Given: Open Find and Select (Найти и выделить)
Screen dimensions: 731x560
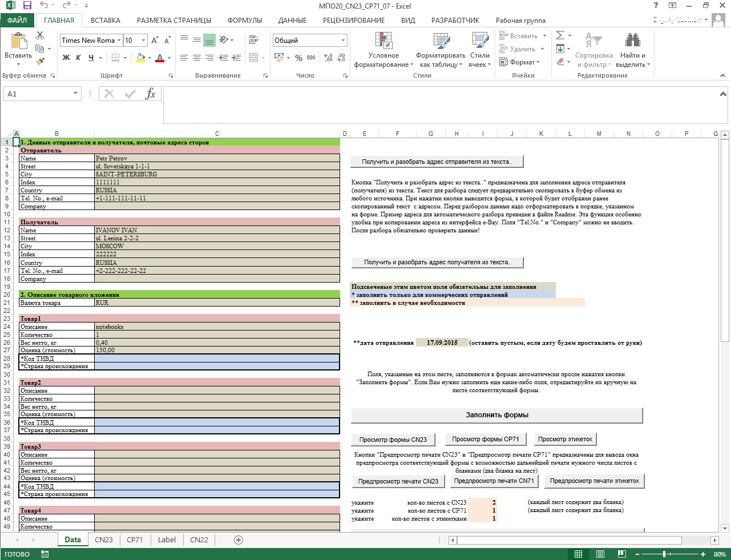Looking at the screenshot, I should [x=632, y=51].
